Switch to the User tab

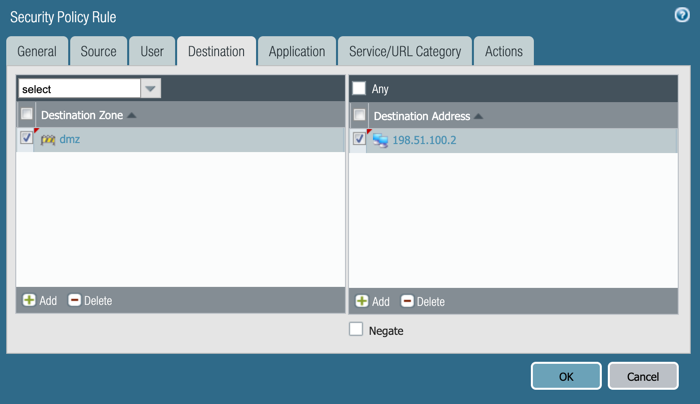coord(152,51)
